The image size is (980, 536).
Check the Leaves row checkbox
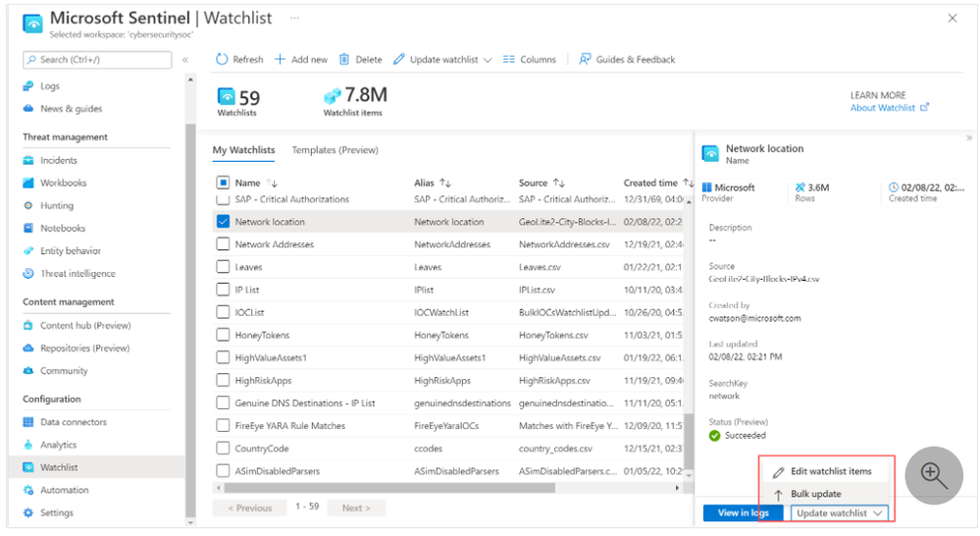(223, 266)
